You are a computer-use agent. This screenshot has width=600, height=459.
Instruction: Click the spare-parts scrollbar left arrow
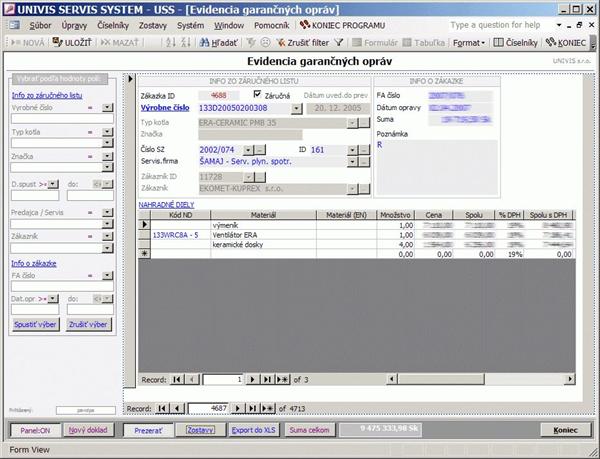pyautogui.click(x=391, y=379)
